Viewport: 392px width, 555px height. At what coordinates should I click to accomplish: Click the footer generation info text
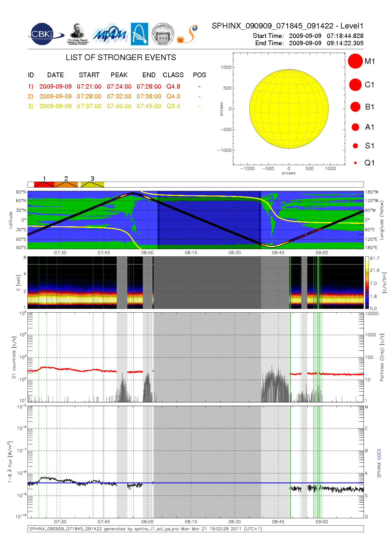[x=146, y=529]
